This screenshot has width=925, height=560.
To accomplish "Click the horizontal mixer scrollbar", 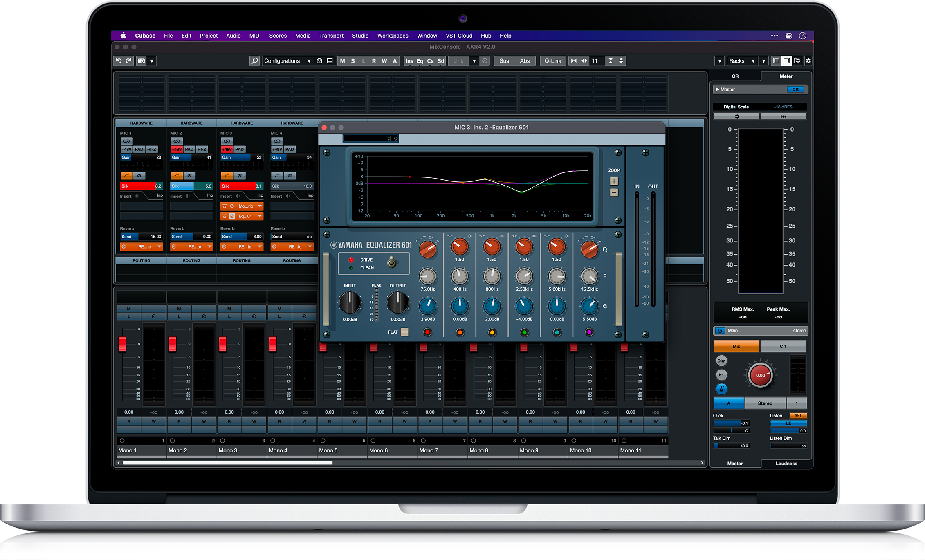I will point(228,463).
